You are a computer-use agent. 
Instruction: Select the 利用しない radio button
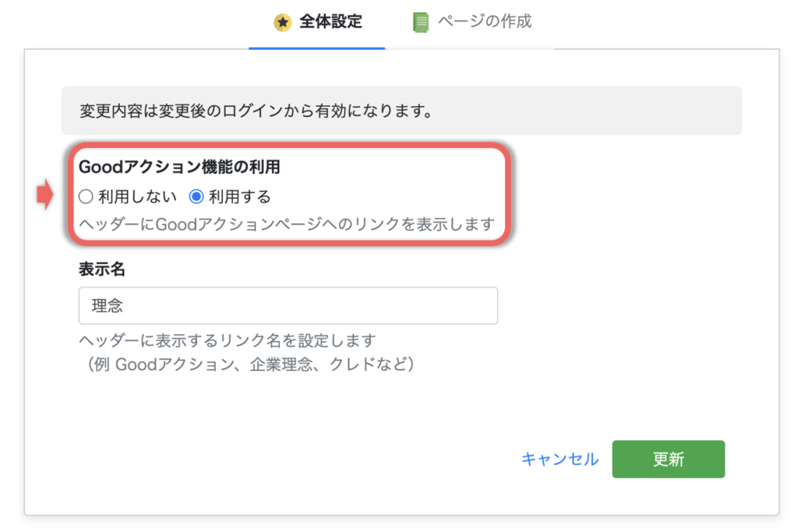[86, 196]
